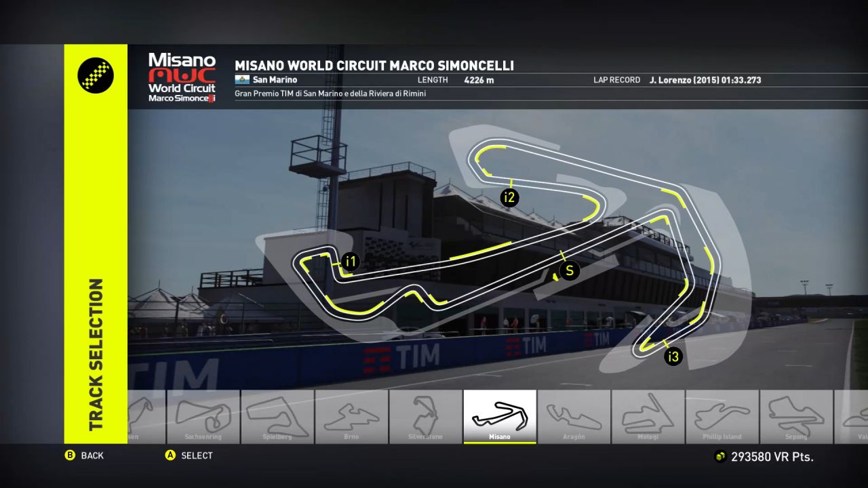This screenshot has height=488, width=868.
Task: Choose the Spielberg track thumbnail
Action: [x=277, y=416]
